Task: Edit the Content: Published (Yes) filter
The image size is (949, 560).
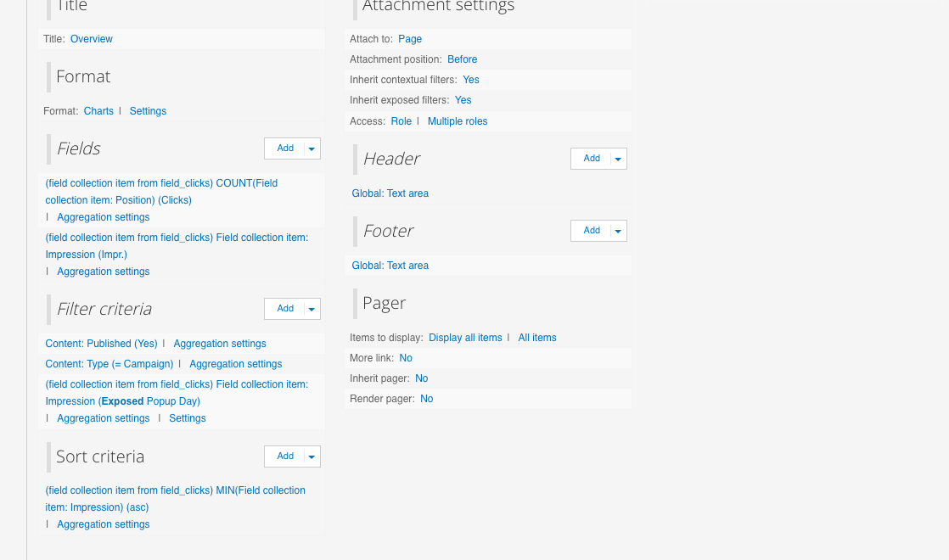Action: tap(101, 343)
